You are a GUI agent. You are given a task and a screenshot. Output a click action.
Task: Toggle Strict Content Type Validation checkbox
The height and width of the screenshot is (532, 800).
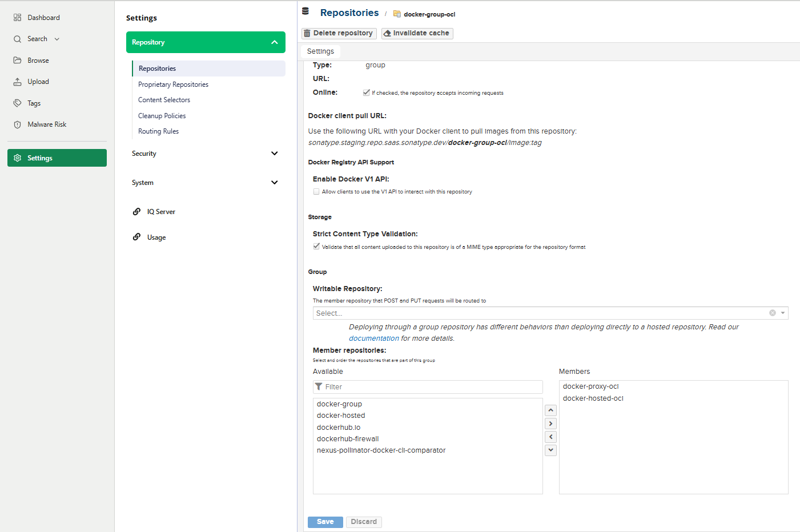316,247
